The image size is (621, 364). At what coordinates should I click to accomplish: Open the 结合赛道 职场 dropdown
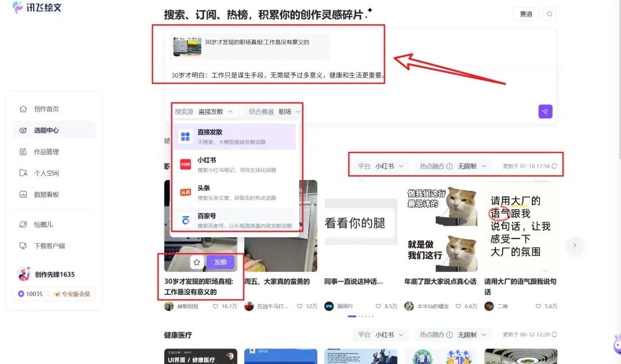click(274, 112)
